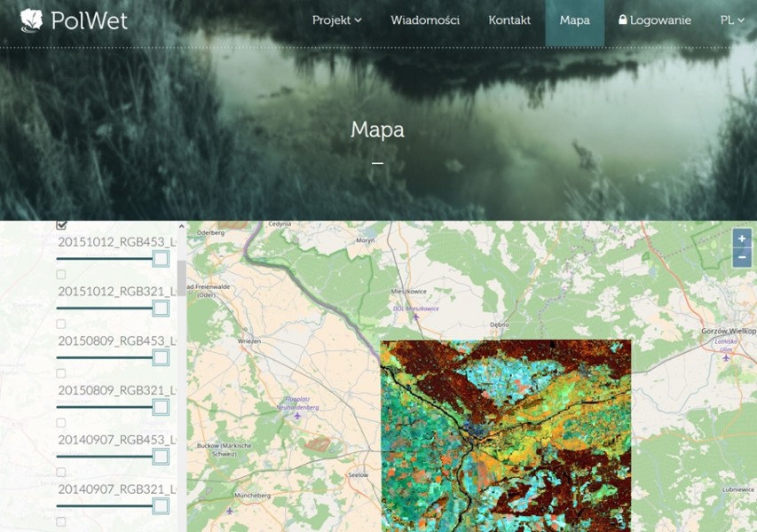Click the PolWet leaf logo icon
Image resolution: width=757 pixels, height=532 pixels.
click(31, 20)
